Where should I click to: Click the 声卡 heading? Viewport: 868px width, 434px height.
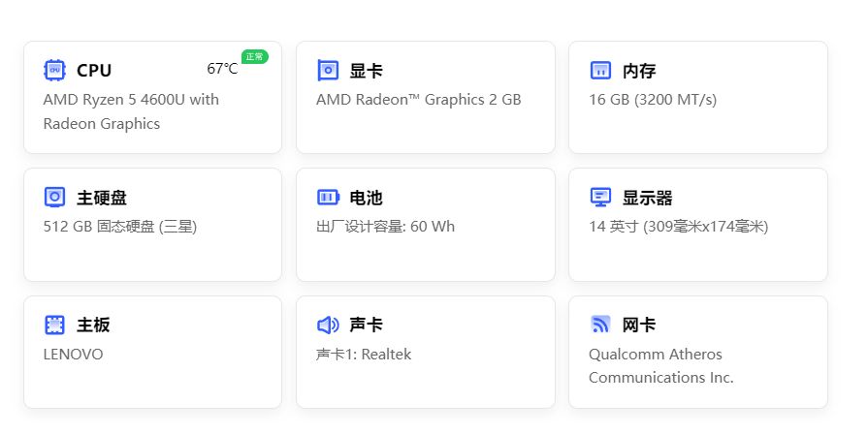(366, 325)
